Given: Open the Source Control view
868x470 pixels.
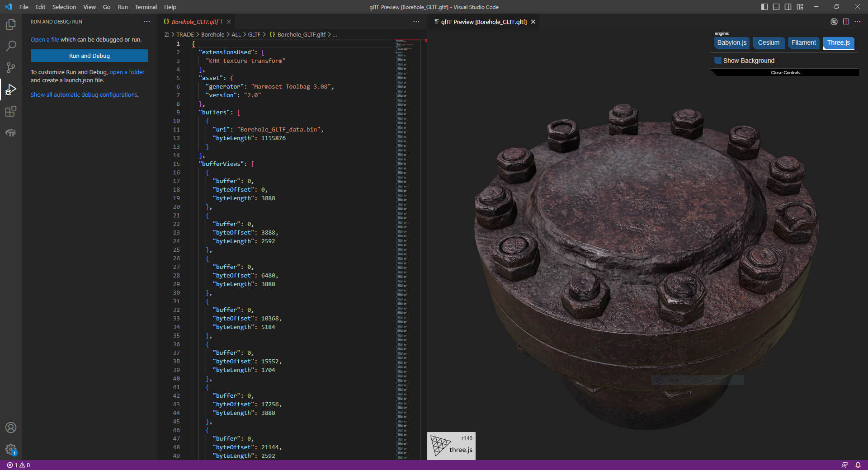Looking at the screenshot, I should click(x=11, y=68).
